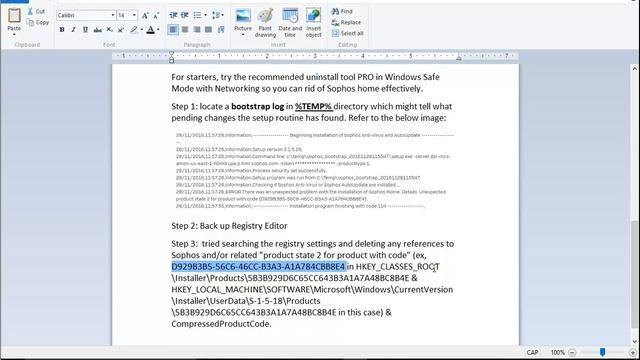
Task: Toggle superscript formatting
Action: tap(121, 29)
